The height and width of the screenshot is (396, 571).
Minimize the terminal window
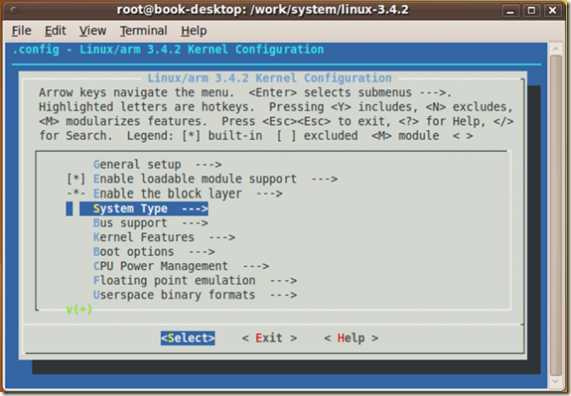(x=510, y=10)
